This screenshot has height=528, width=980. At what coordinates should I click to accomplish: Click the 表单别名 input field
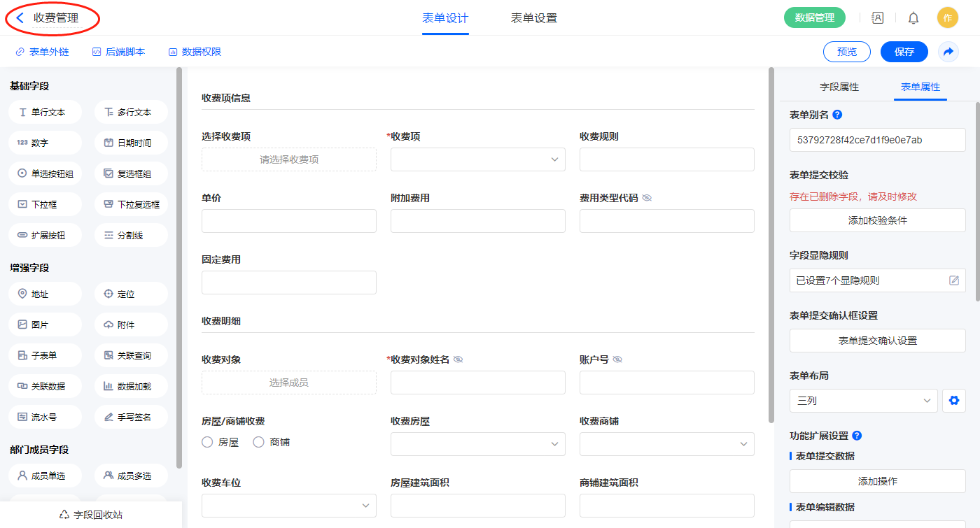pos(878,139)
